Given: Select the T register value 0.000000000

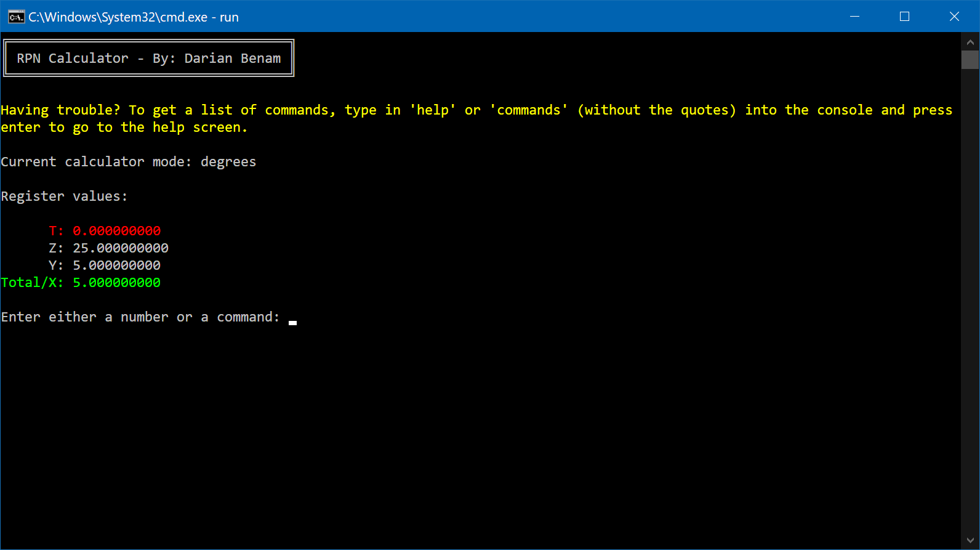Looking at the screenshot, I should [117, 231].
